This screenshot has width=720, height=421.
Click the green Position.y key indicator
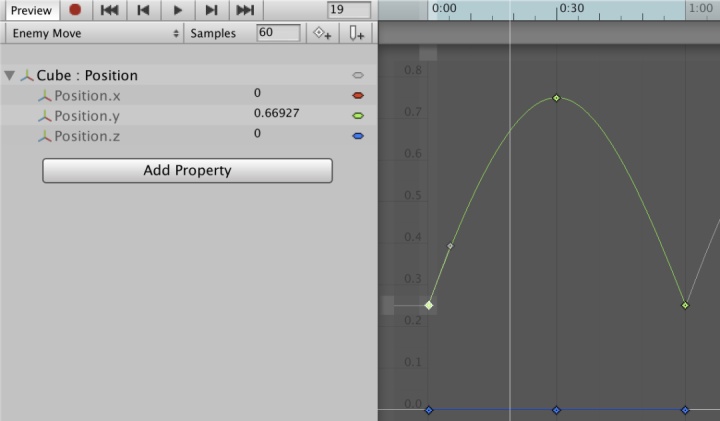point(358,116)
